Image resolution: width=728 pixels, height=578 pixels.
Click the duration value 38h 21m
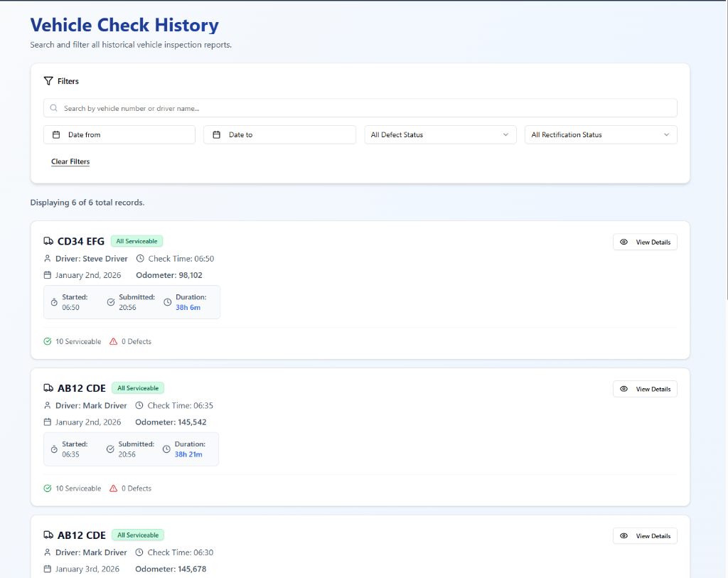point(188,454)
